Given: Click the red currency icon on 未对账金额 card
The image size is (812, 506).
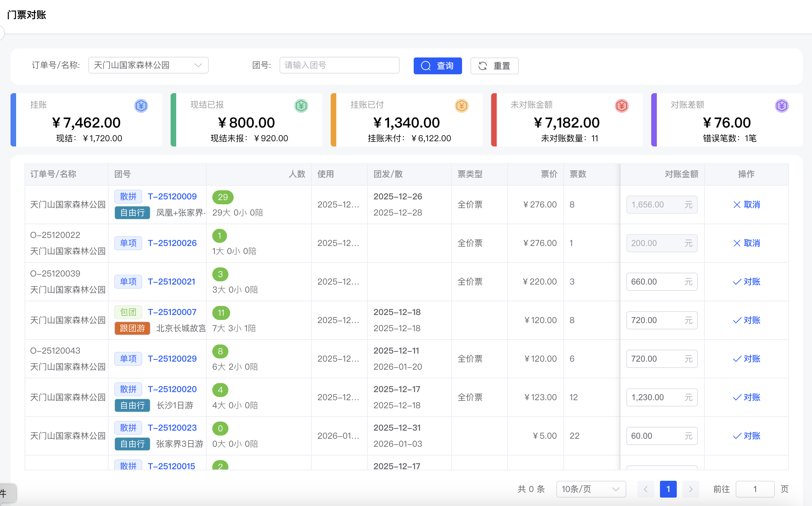Looking at the screenshot, I should click(x=621, y=105).
